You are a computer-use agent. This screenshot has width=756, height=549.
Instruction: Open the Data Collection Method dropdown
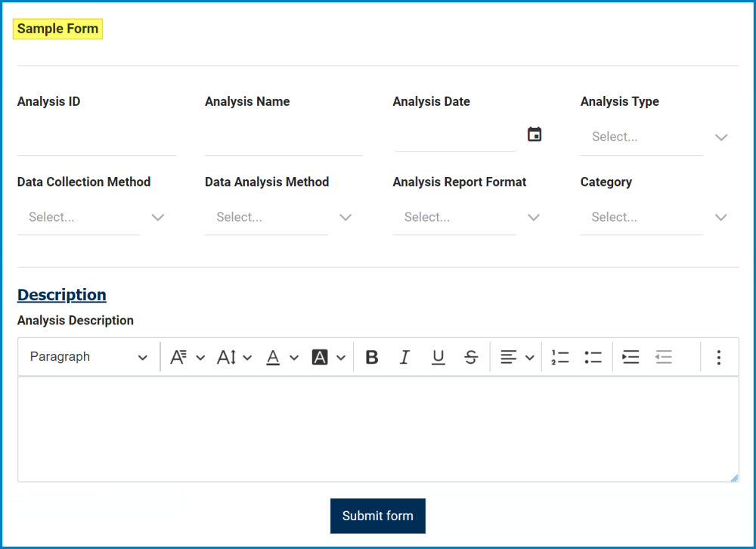[91, 218]
